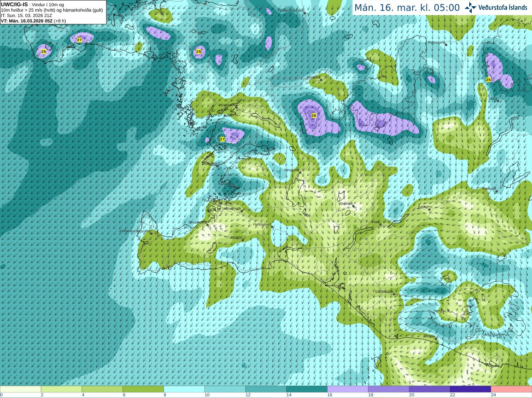The image size is (532, 398).
Task: Click the Veðurstofa Íslands logo symbol
Action: [x=470, y=7]
